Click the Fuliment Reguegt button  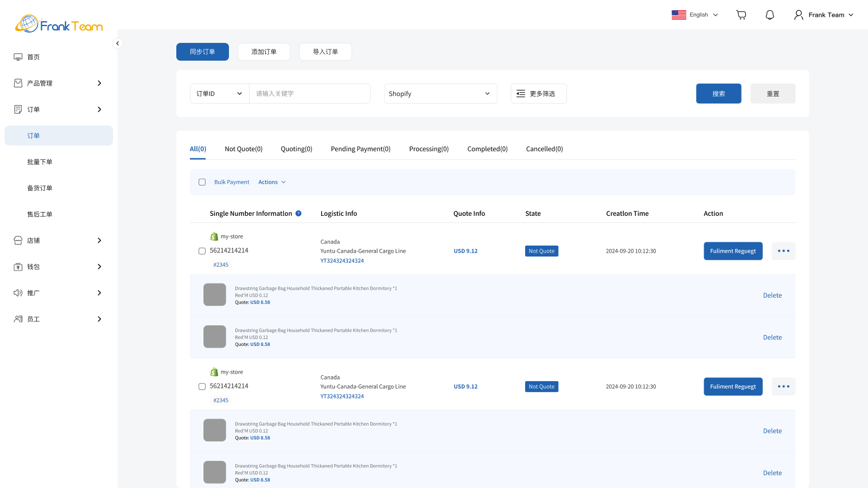click(733, 251)
